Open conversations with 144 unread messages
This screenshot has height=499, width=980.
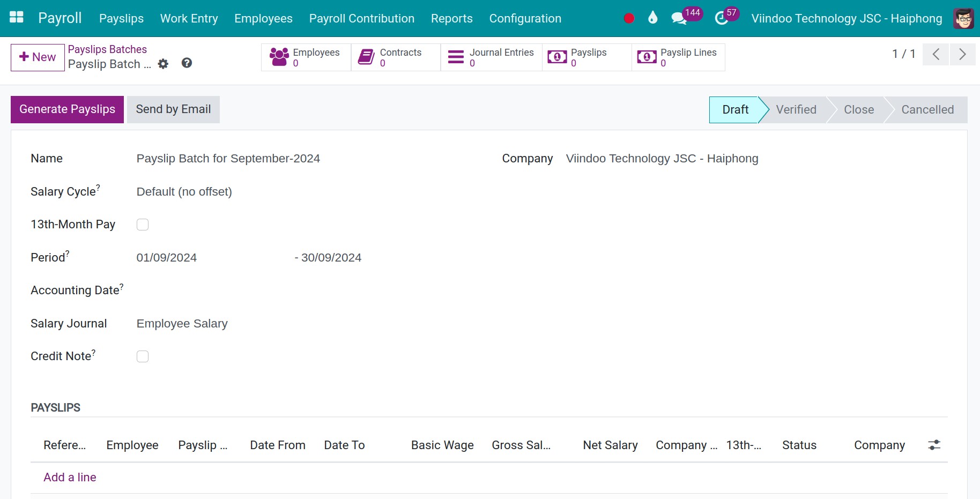tap(686, 17)
